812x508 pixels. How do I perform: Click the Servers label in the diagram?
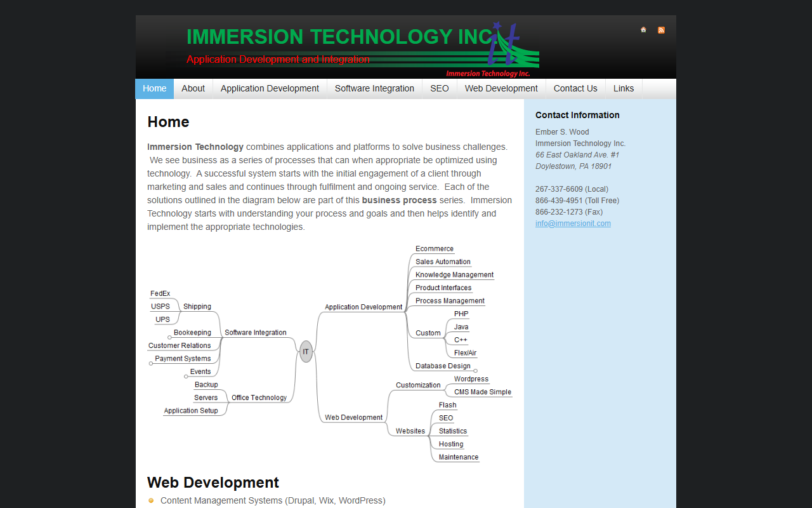[x=206, y=398]
